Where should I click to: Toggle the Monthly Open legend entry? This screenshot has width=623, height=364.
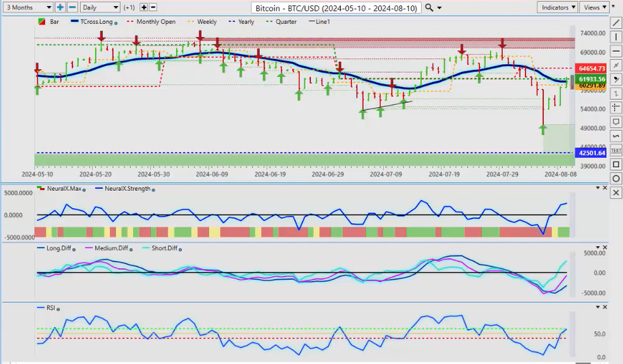point(152,22)
